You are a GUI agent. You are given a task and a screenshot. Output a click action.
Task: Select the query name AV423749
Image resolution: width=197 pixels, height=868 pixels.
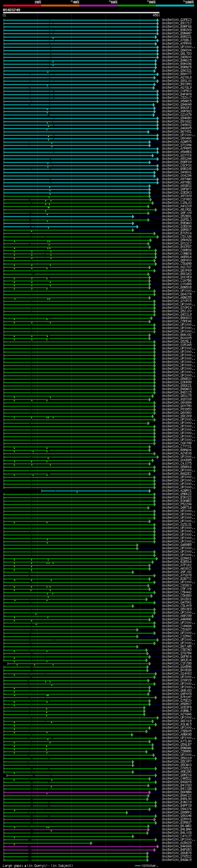(11, 10)
